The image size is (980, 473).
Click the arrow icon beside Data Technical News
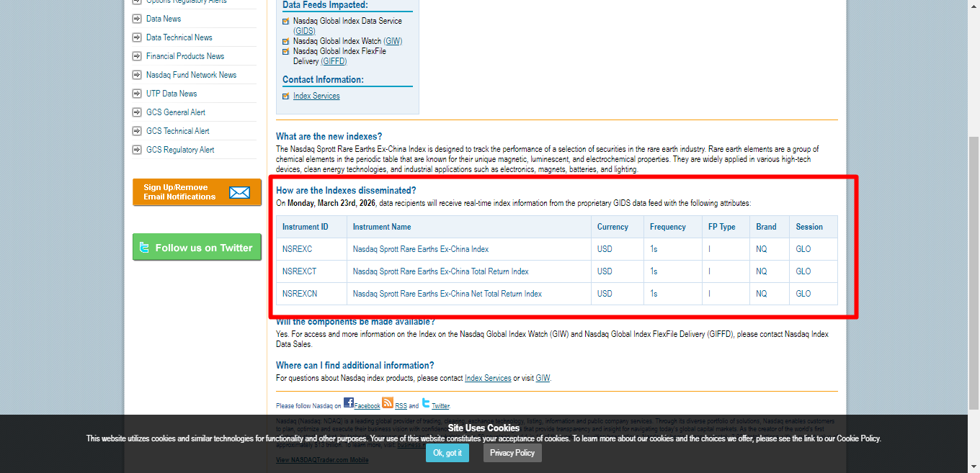137,37
